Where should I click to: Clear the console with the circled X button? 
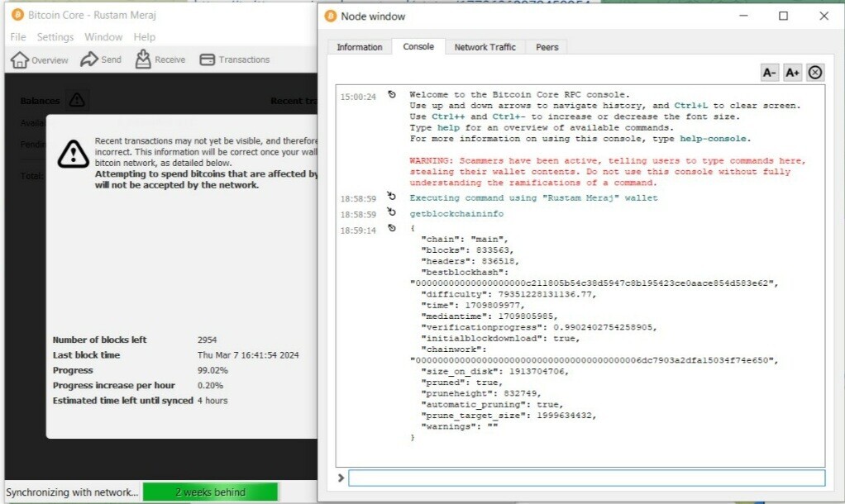pyautogui.click(x=815, y=72)
